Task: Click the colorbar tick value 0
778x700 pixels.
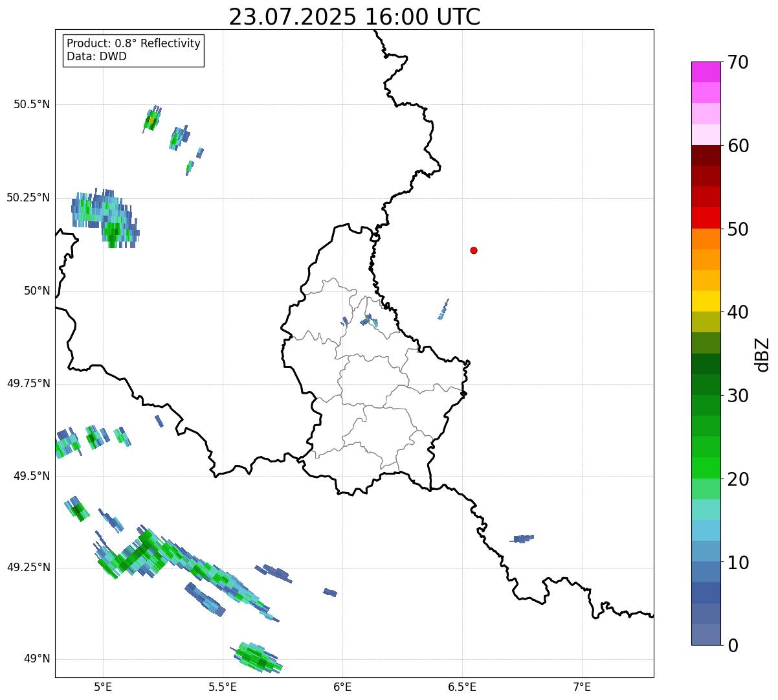Action: pos(733,646)
